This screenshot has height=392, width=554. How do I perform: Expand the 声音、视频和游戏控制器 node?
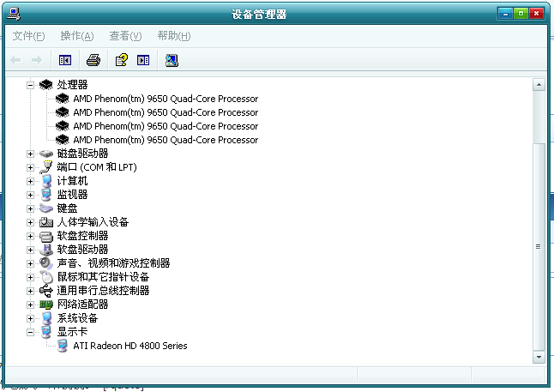point(30,263)
